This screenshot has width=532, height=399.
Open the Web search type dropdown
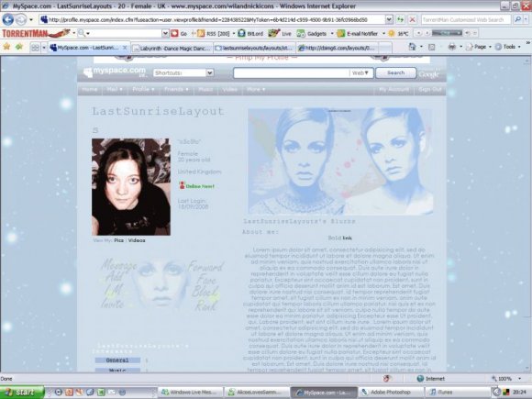[x=360, y=73]
